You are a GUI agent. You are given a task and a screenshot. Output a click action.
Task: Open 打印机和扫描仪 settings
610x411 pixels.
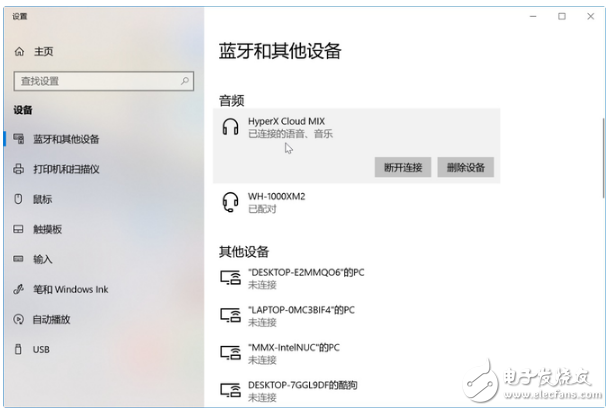(x=66, y=169)
